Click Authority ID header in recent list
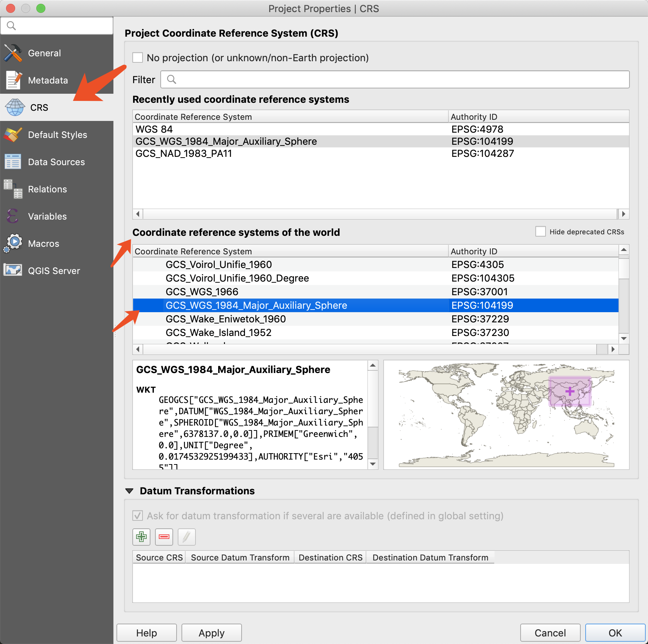The width and height of the screenshot is (648, 644). coord(539,117)
